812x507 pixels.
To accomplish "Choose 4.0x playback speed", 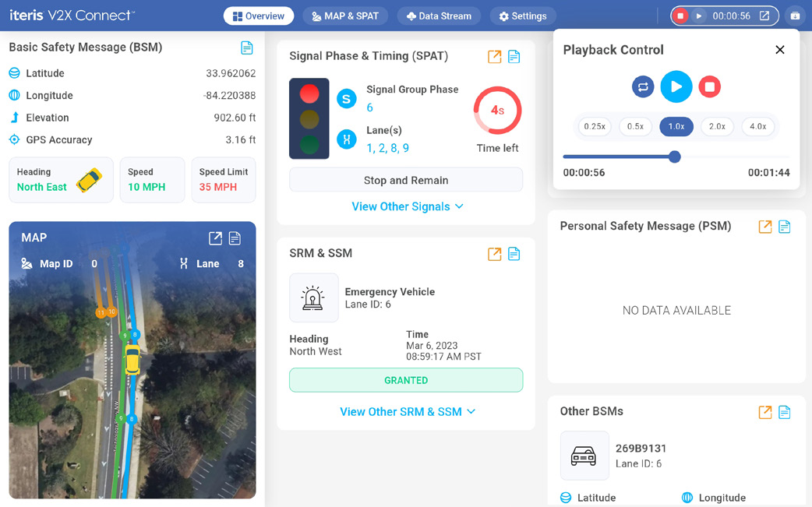I will click(757, 126).
